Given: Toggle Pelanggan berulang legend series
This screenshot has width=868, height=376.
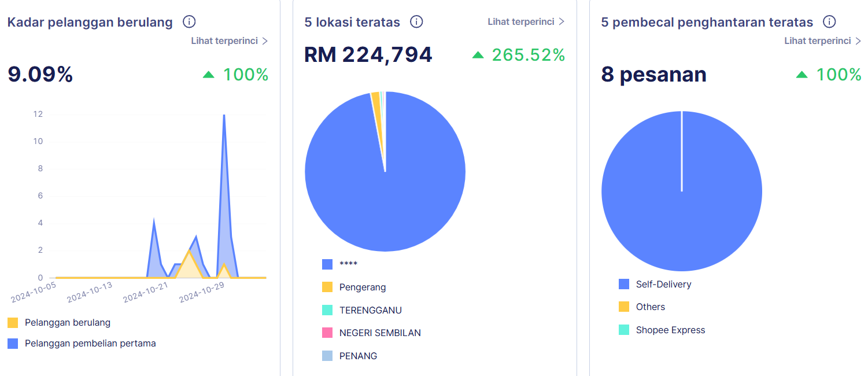Looking at the screenshot, I should point(67,323).
